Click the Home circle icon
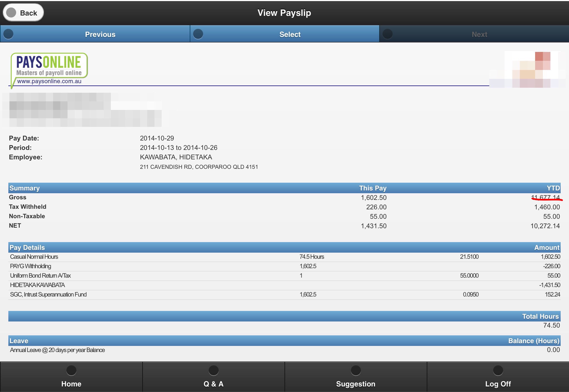The width and height of the screenshot is (569, 392). (x=71, y=370)
